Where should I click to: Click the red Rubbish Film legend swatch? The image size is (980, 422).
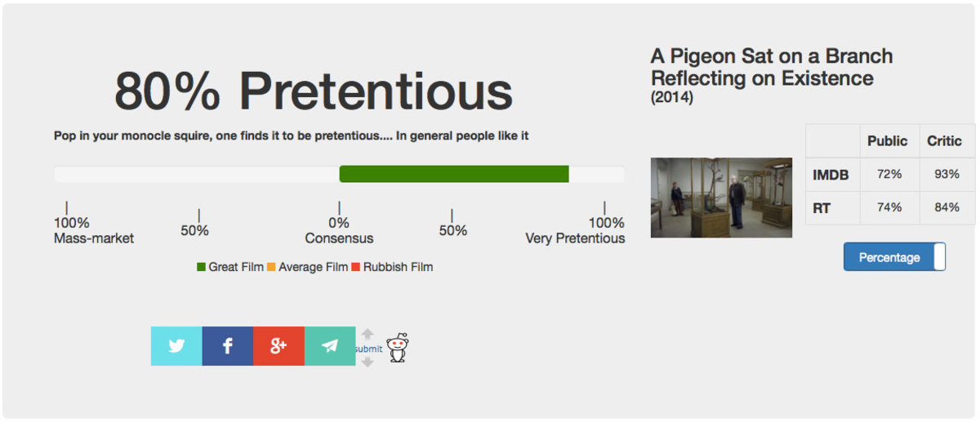tap(355, 267)
